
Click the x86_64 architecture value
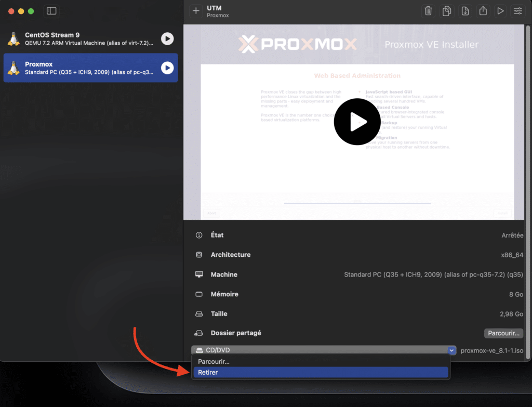click(x=512, y=255)
